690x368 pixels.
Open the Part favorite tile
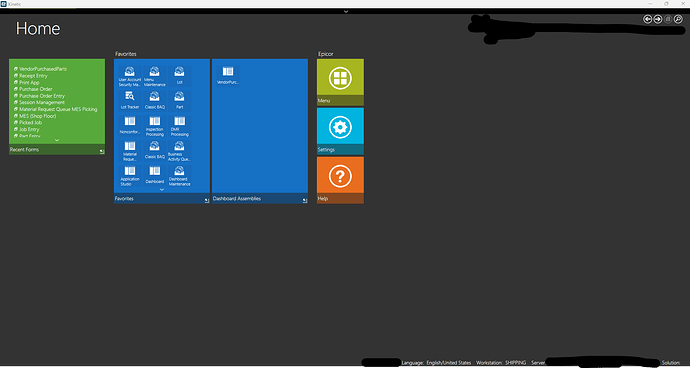click(179, 101)
